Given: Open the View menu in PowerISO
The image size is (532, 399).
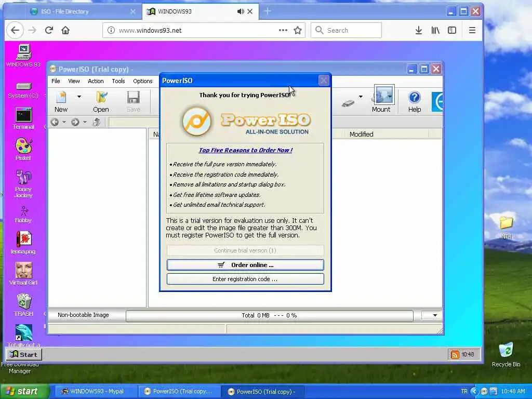Looking at the screenshot, I should pyautogui.click(x=74, y=81).
